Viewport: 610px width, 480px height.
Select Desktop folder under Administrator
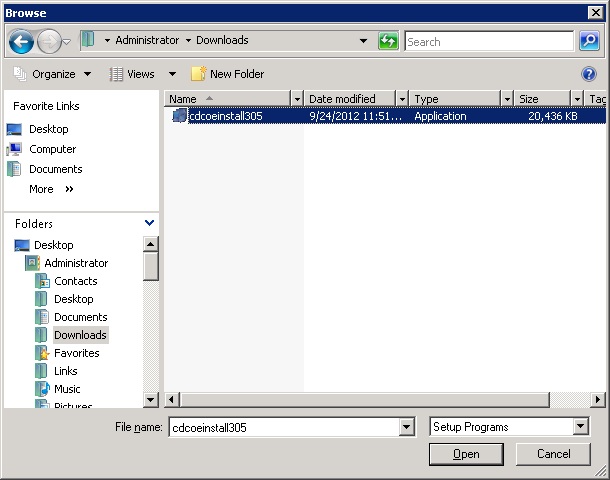(64, 299)
